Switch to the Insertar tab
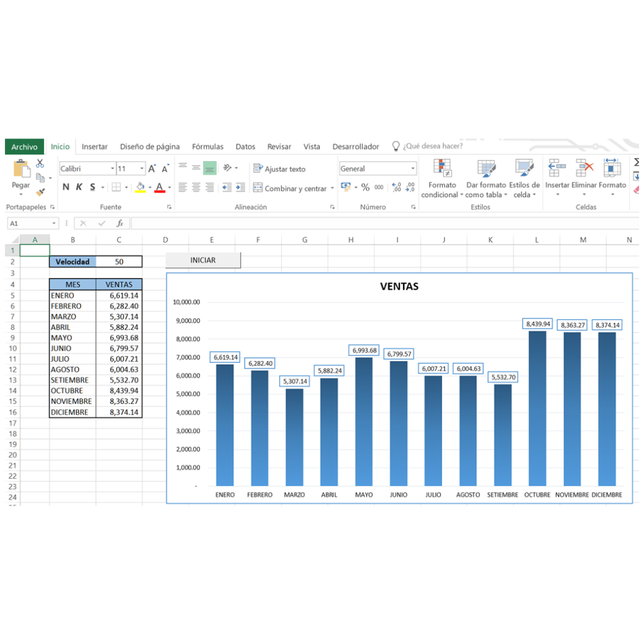The width and height of the screenshot is (644, 644). tap(94, 147)
